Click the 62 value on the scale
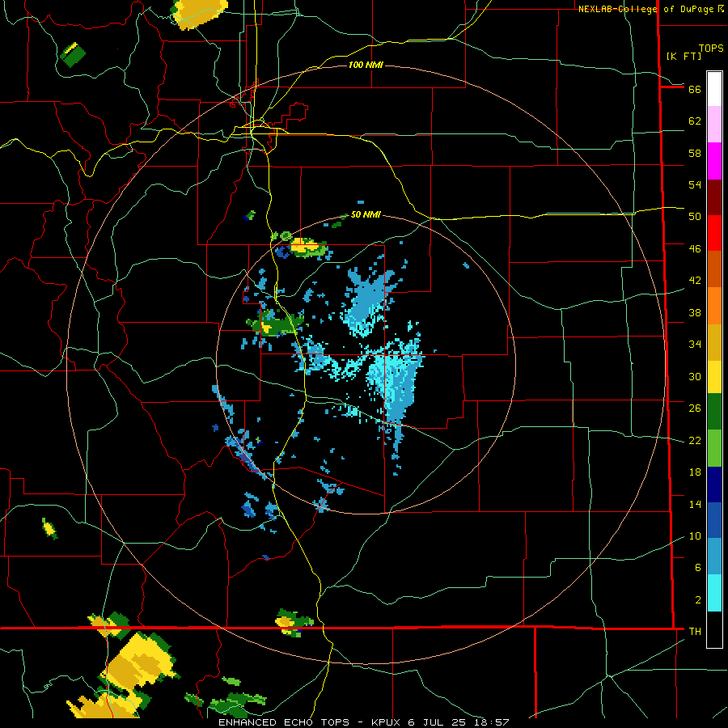The image size is (728, 728). click(695, 121)
